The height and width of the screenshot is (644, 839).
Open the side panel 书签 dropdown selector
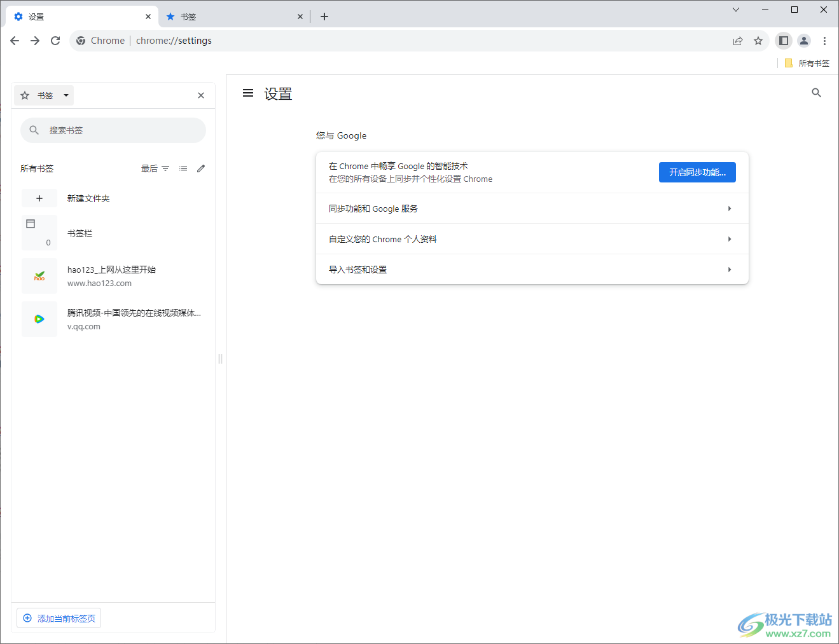click(44, 95)
